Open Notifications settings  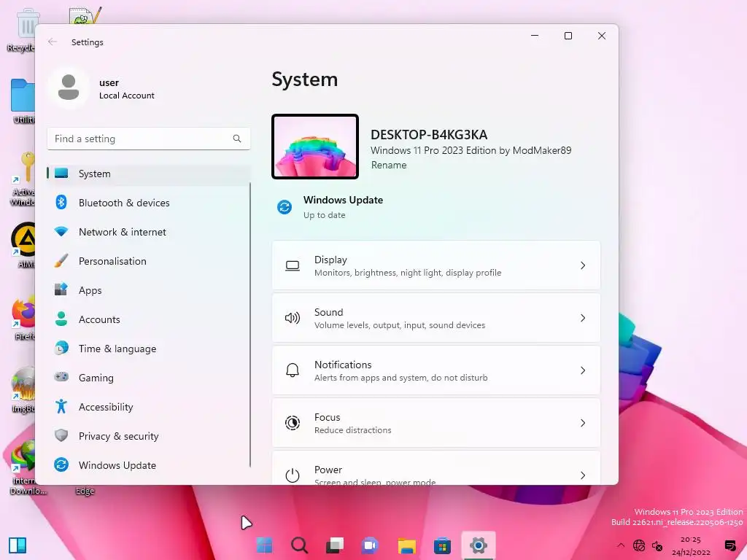click(436, 370)
